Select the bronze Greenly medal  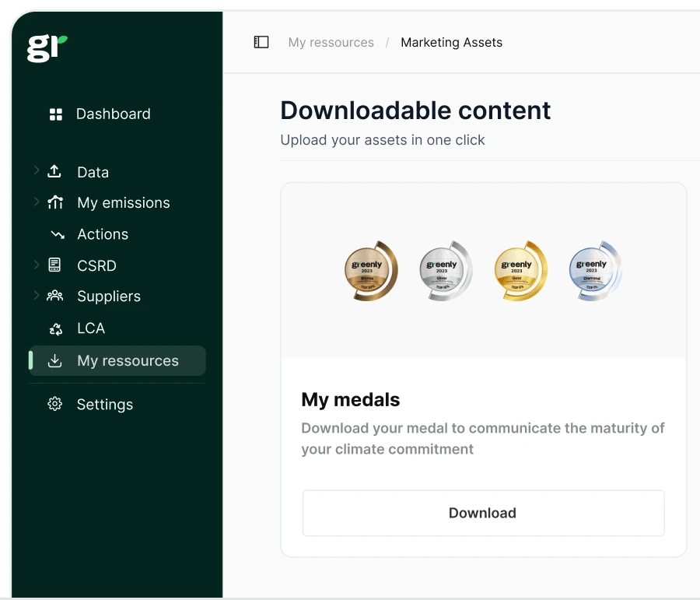coord(371,271)
